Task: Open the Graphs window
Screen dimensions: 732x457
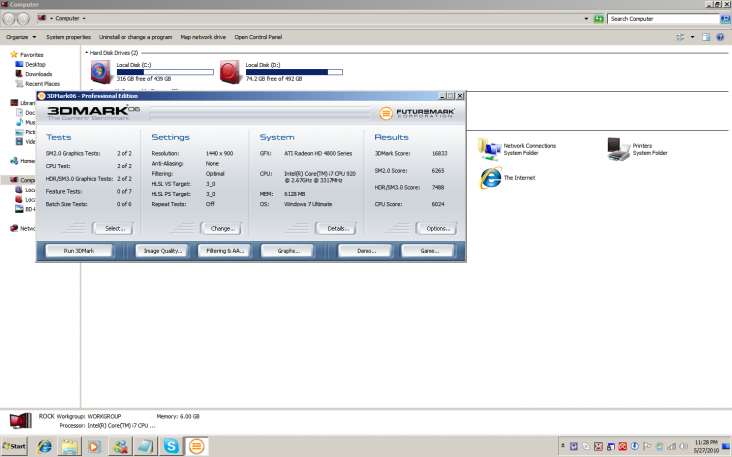Action: click(x=288, y=251)
